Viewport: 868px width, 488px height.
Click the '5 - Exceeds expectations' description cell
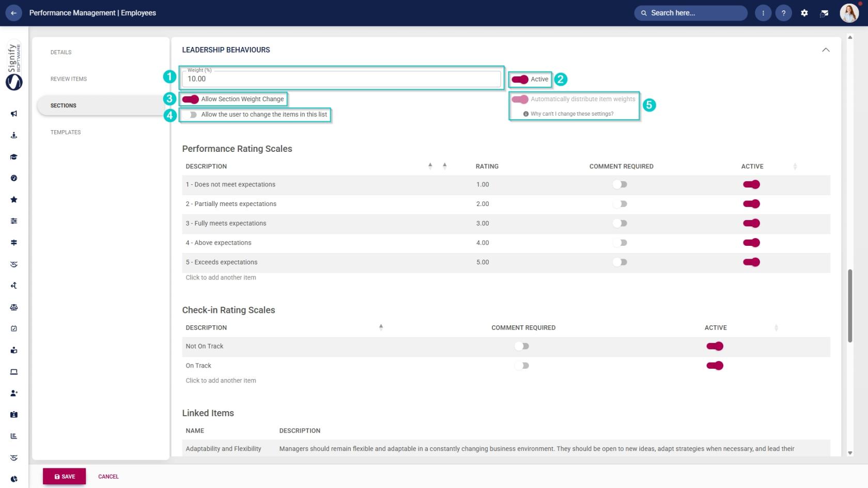point(222,262)
